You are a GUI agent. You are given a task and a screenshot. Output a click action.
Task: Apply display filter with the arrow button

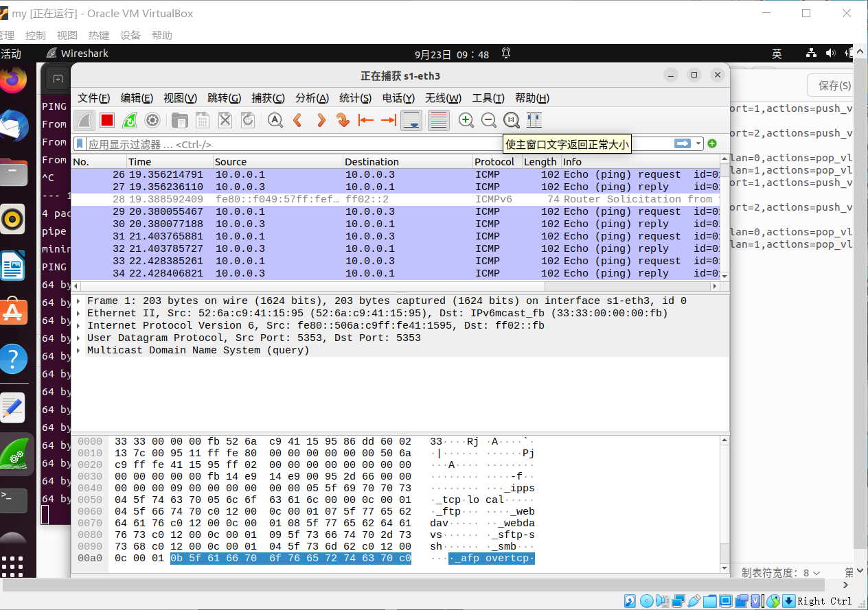683,143
